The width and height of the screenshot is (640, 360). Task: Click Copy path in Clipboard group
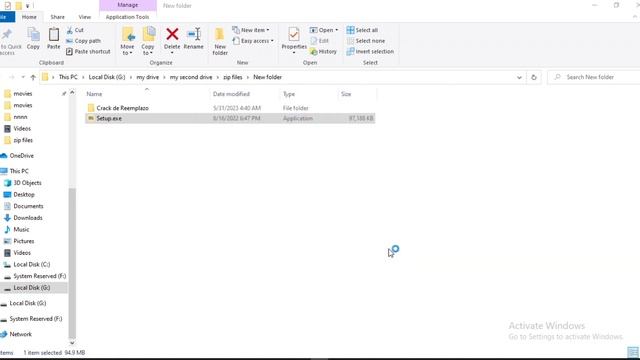pos(83,41)
